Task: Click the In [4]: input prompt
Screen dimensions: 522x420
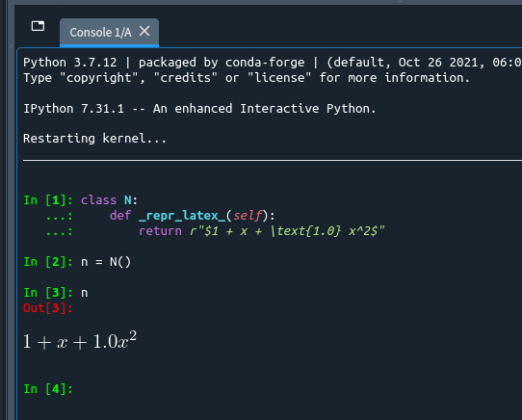Action: click(x=48, y=388)
